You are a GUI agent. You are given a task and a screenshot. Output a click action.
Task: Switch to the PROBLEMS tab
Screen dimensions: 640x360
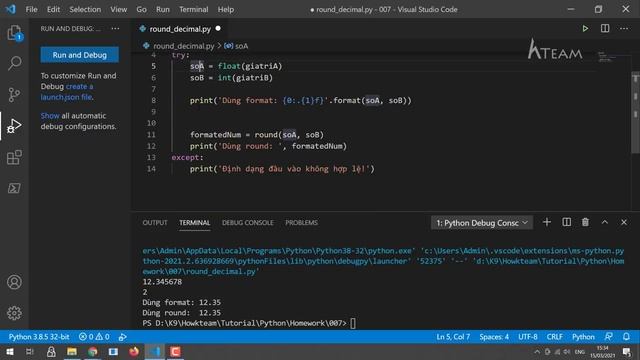tap(301, 222)
